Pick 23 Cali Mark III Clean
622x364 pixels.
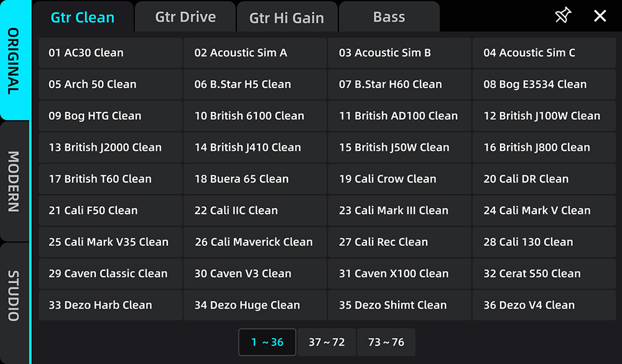pyautogui.click(x=399, y=211)
